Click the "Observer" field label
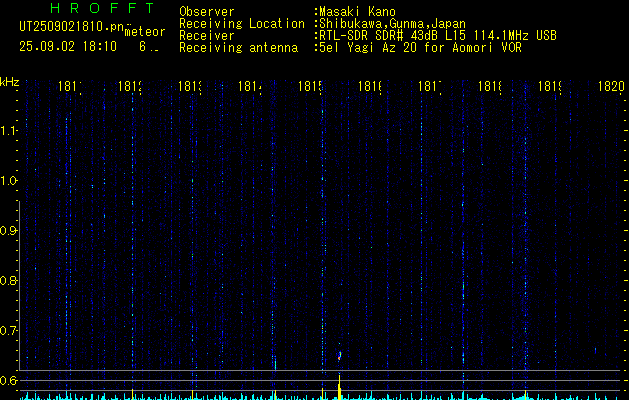This screenshot has height=400, width=629. 207,12
